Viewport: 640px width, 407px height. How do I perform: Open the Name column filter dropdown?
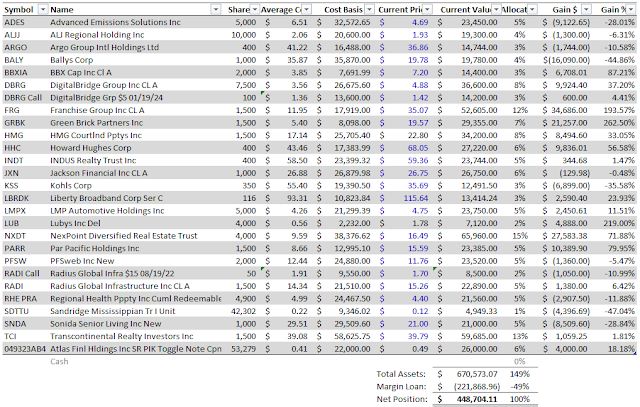[x=216, y=9]
